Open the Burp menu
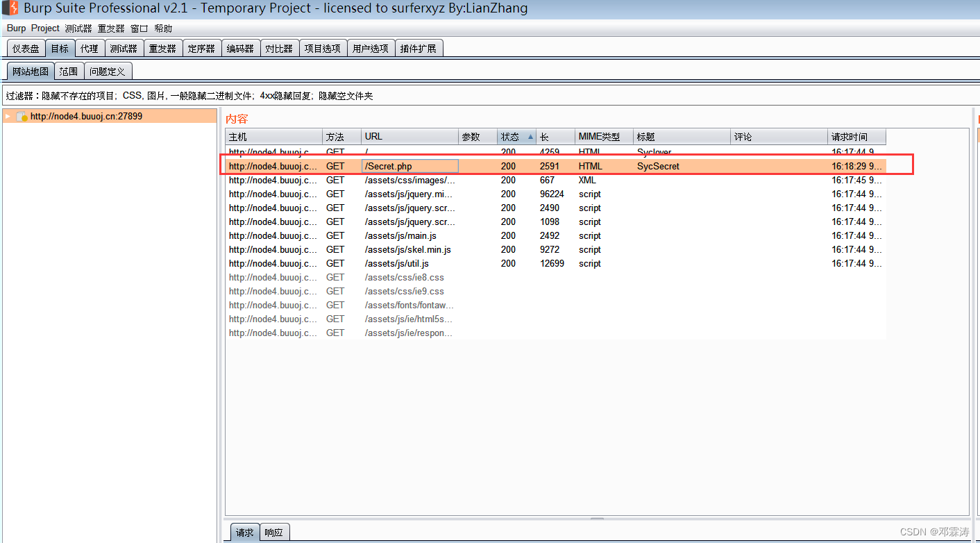The width and height of the screenshot is (980, 543). (x=15, y=28)
